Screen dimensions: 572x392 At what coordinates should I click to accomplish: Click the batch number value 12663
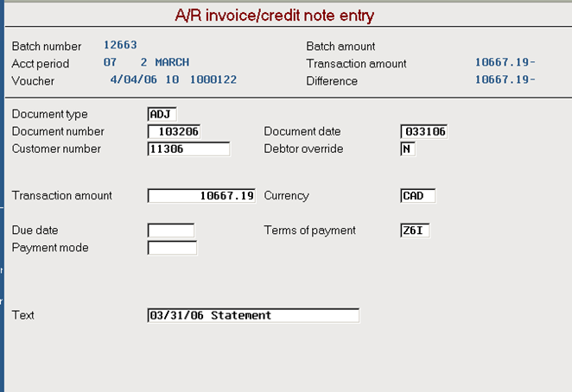120,45
